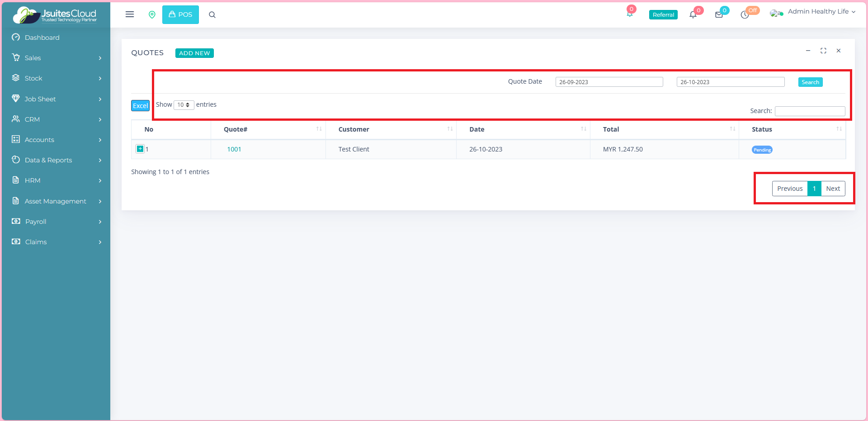Open the POS button
This screenshot has width=868, height=421.
pyautogui.click(x=180, y=15)
